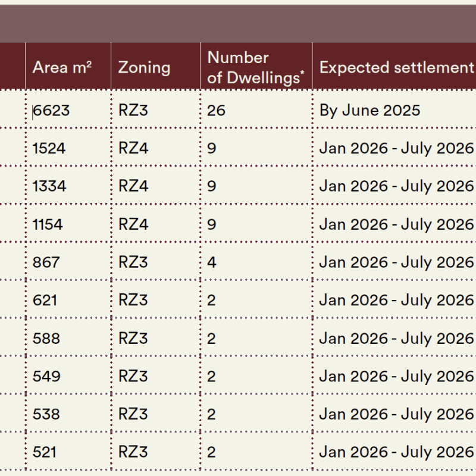The width and height of the screenshot is (476, 476).
Task: Click the Number of Dwellings header
Action: pos(255,67)
